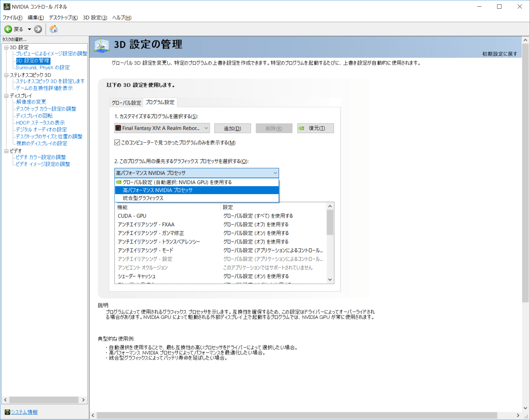Click settings list scroll down arrow
530x420 pixels.
pyautogui.click(x=330, y=280)
